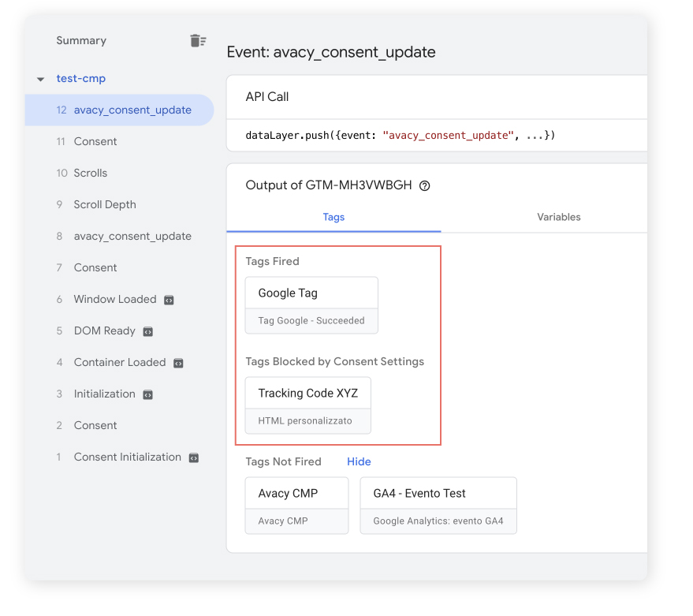Click the code icon beside DOM Ready
The height and width of the screenshot is (616, 693).
(147, 330)
